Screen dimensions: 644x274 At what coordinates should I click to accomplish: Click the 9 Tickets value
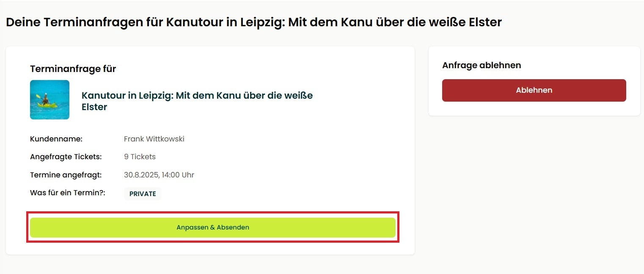point(140,157)
